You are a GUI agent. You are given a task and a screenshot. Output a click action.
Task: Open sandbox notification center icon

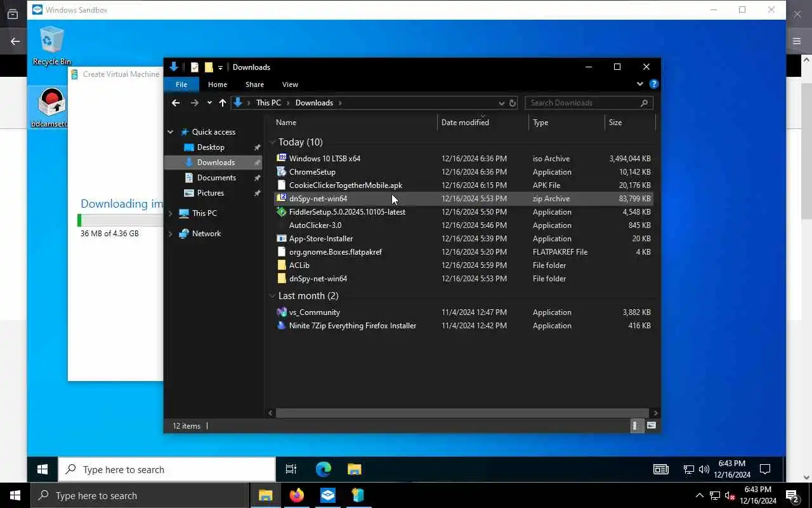coord(765,469)
